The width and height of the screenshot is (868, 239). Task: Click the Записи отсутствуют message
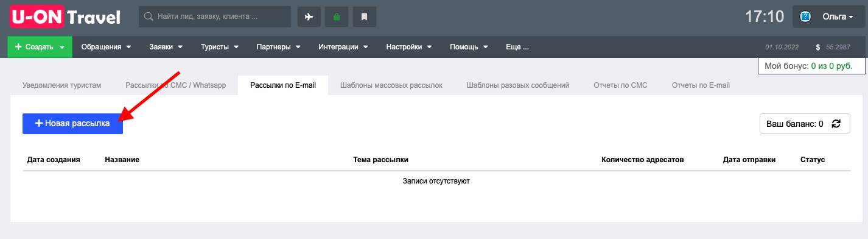(x=436, y=181)
